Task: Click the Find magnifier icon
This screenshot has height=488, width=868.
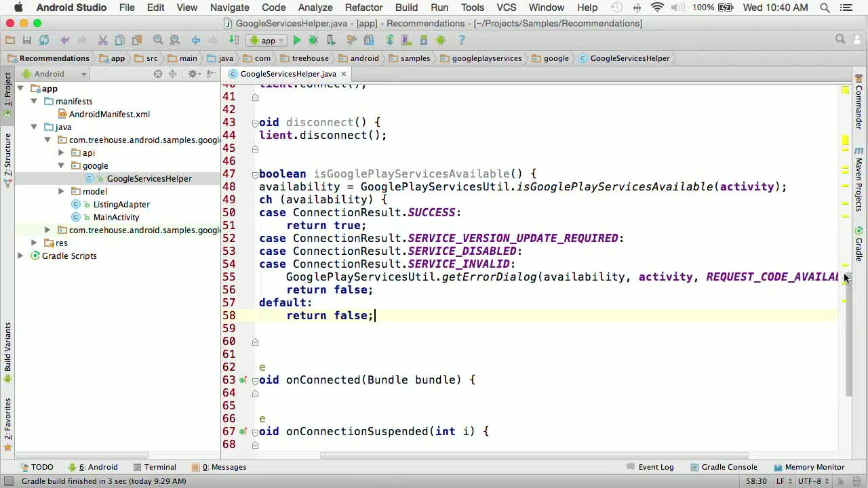Action: [158, 41]
